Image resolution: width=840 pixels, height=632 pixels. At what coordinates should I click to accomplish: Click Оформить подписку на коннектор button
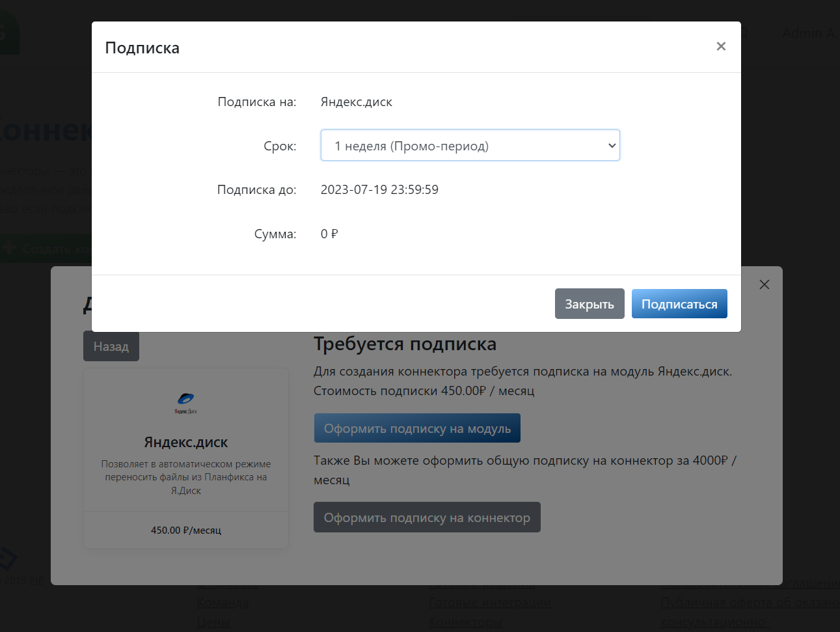point(427,517)
